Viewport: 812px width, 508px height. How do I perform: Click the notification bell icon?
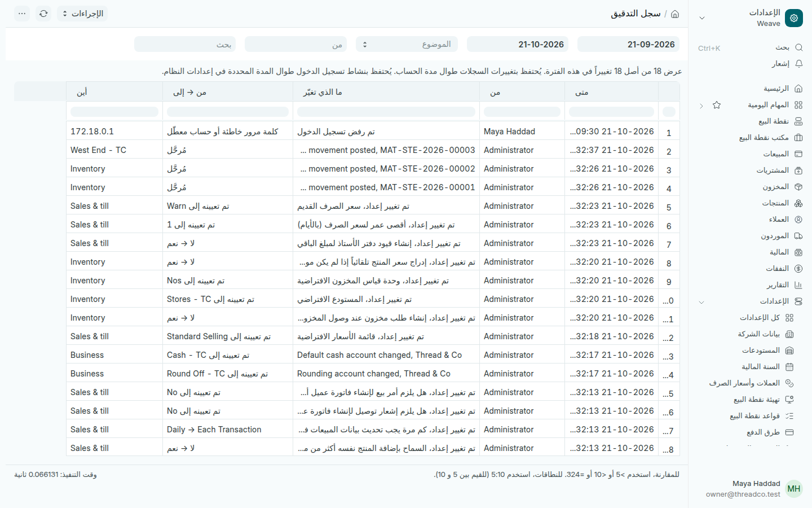click(798, 64)
